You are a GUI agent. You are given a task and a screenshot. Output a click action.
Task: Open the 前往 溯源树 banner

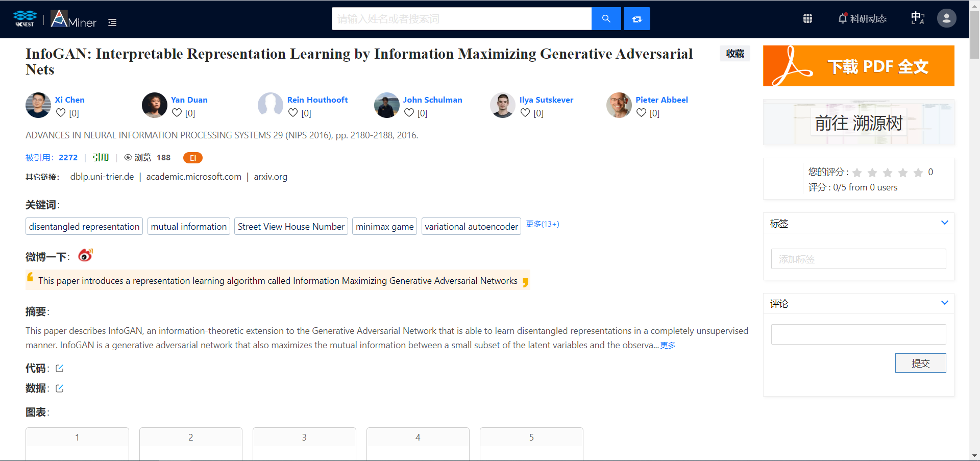[859, 123]
